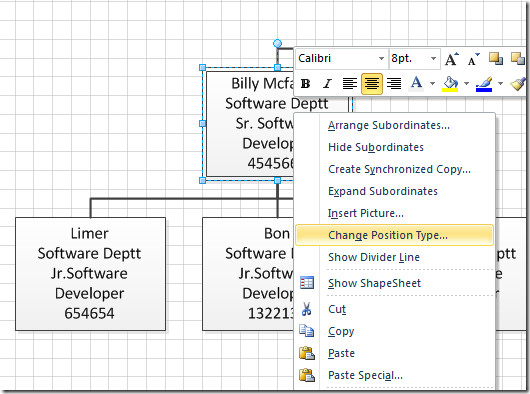This screenshot has width=530, height=394.
Task: Click the ShapeSheet grid icon
Action: point(307,283)
